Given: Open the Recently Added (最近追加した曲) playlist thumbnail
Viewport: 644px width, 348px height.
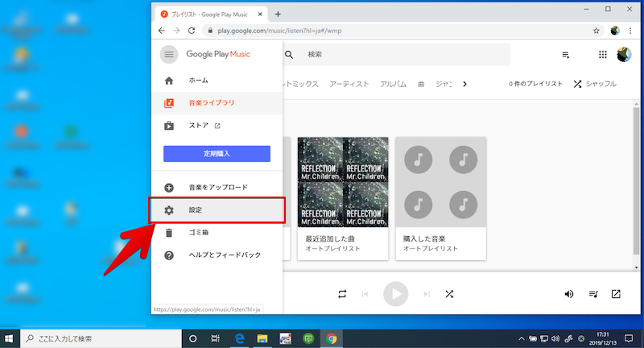Looking at the screenshot, I should tap(342, 182).
